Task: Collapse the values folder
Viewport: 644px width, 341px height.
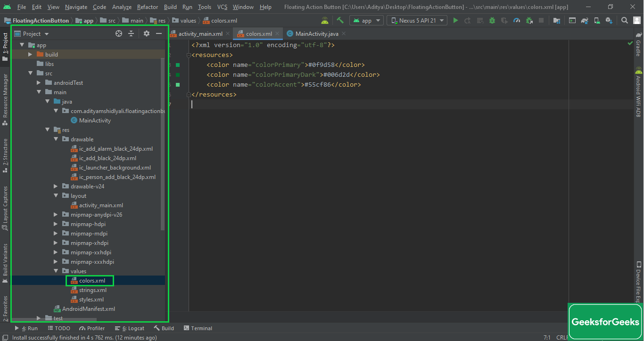Action: (x=56, y=271)
